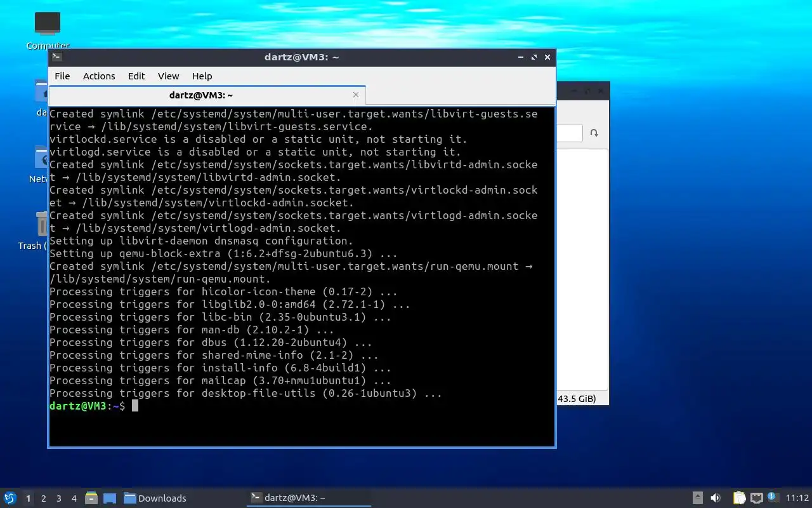
Task: Switch to workspace 3
Action: click(x=58, y=498)
